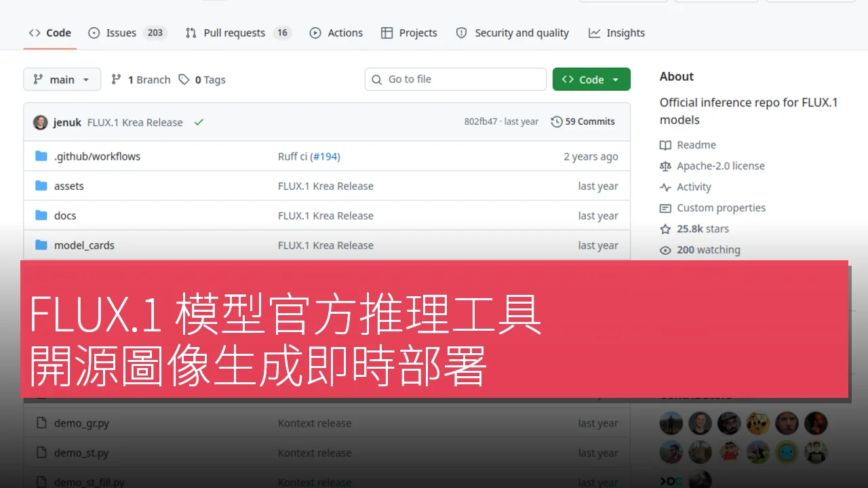Click the Actions play icon

click(x=315, y=33)
